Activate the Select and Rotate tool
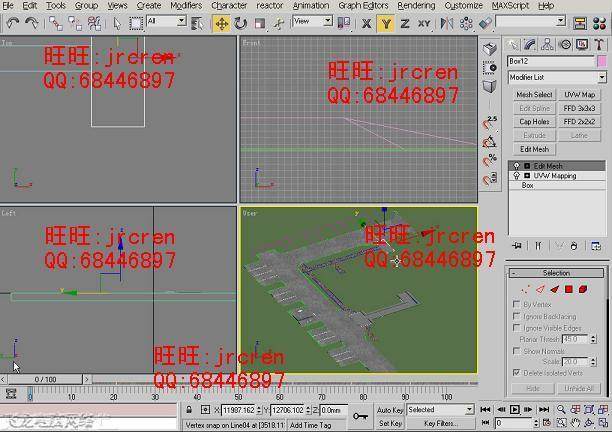 (241, 23)
